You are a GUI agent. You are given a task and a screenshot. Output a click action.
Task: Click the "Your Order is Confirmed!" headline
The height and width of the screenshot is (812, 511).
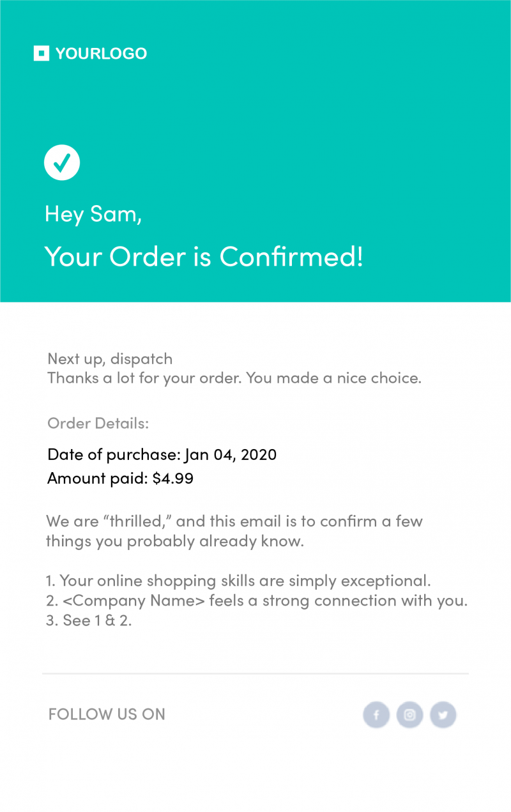[204, 256]
